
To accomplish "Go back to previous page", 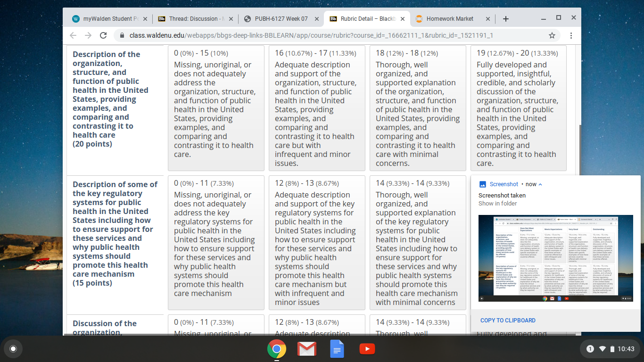I will point(73,35).
